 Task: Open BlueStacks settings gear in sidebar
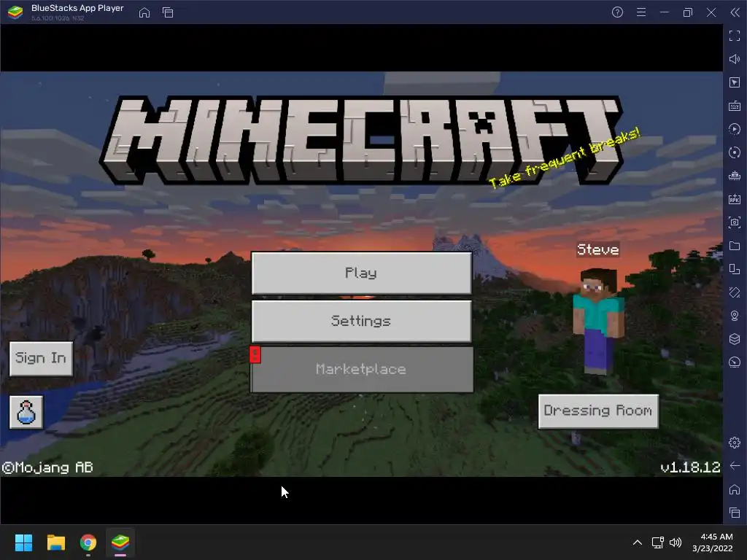tap(735, 443)
